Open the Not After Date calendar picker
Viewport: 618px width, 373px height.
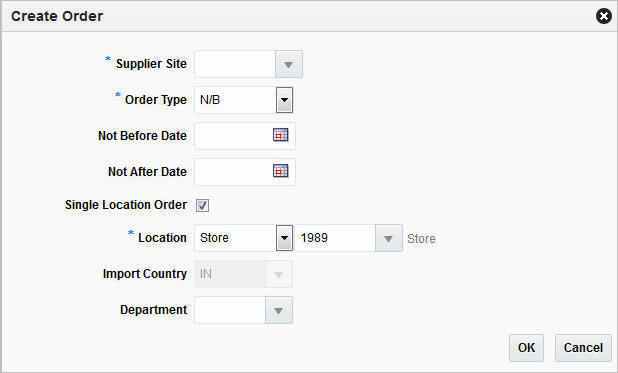tap(281, 171)
